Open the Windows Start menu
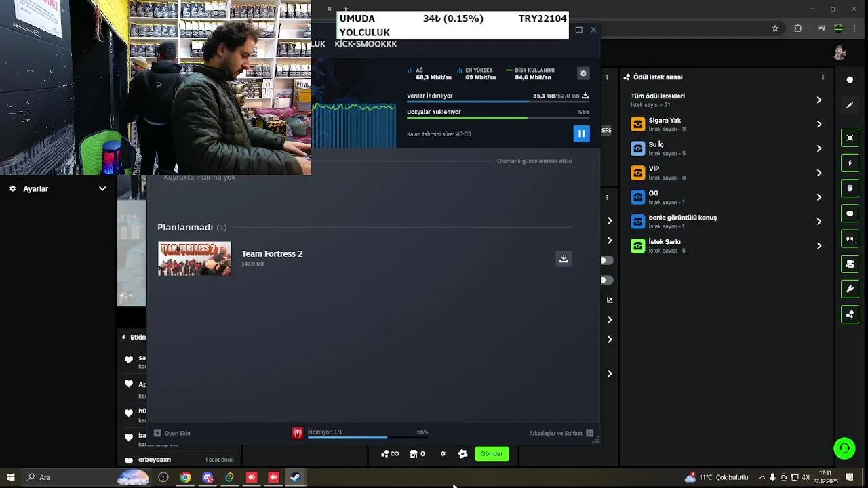Viewport: 868px width, 488px height. tap(11, 477)
